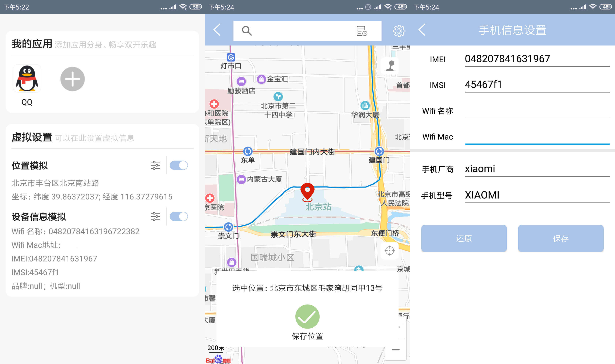Viewport: 615px width, 364px height.
Task: Toggle the 设备信息模拟 switch
Action: (x=179, y=217)
